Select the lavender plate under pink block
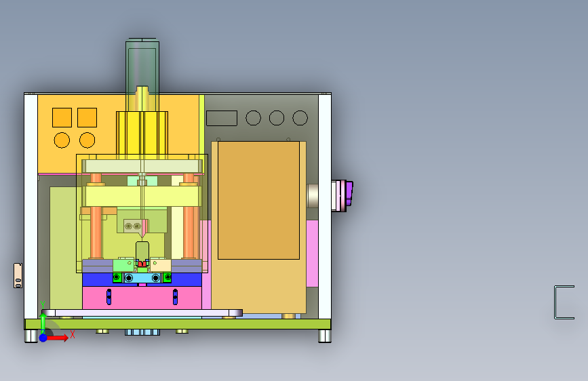Viewport: 588px width, 381px height. [x=142, y=313]
